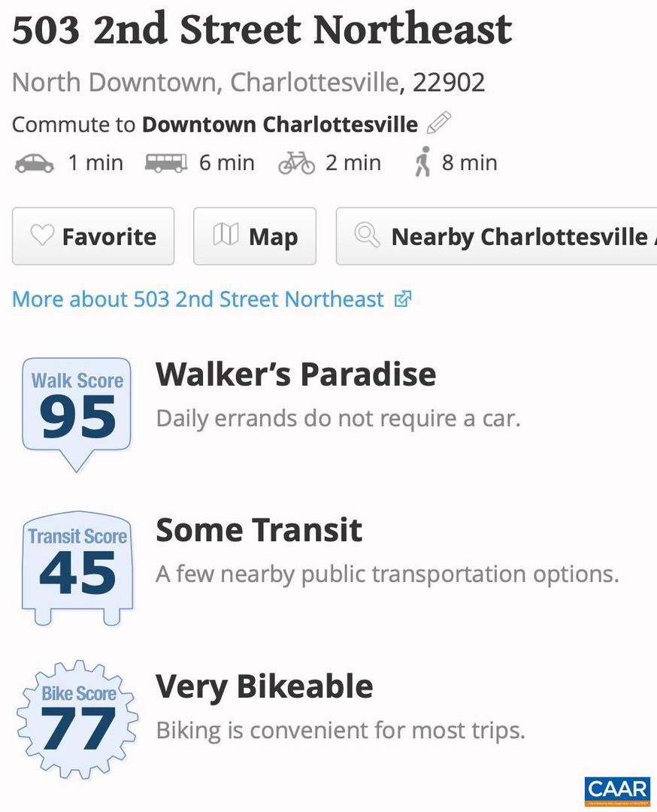Click the North Downtown neighborhood text

(117, 82)
